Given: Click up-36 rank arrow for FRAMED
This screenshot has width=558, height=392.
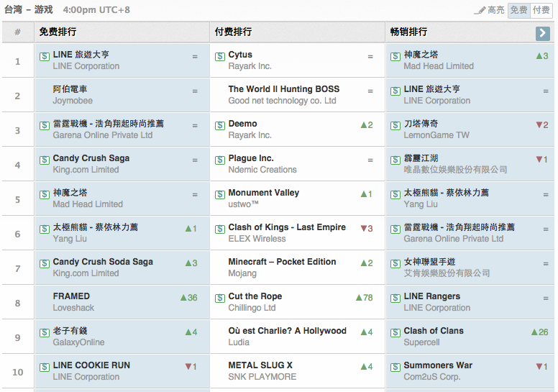Looking at the screenshot, I should pos(188,298).
